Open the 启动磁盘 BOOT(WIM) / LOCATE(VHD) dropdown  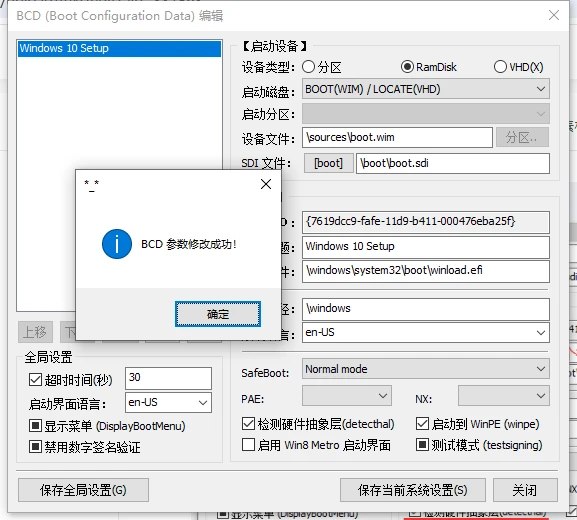point(426,89)
